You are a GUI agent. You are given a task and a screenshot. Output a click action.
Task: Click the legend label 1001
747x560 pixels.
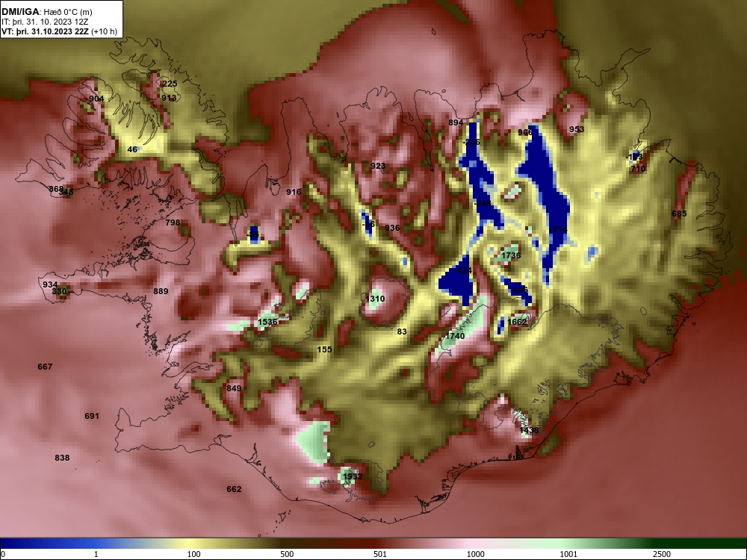[x=568, y=554]
